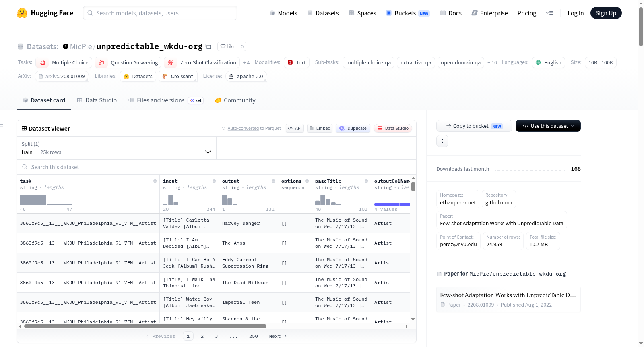The height and width of the screenshot is (347, 644).
Task: Open the Use this dataset dropdown
Action: (x=548, y=126)
